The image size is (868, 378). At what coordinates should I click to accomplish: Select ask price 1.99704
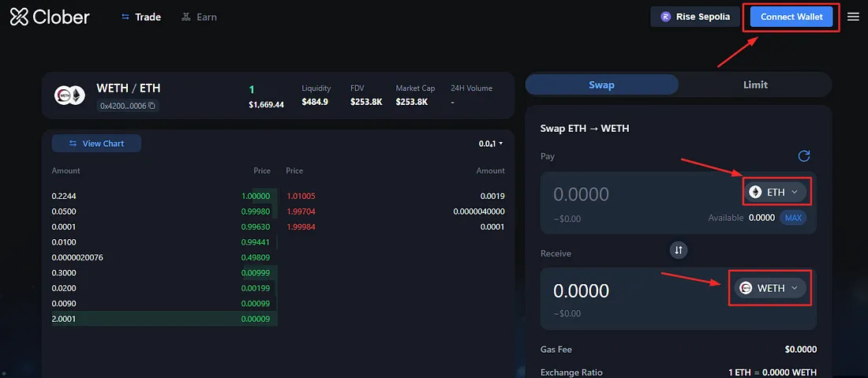click(x=301, y=211)
